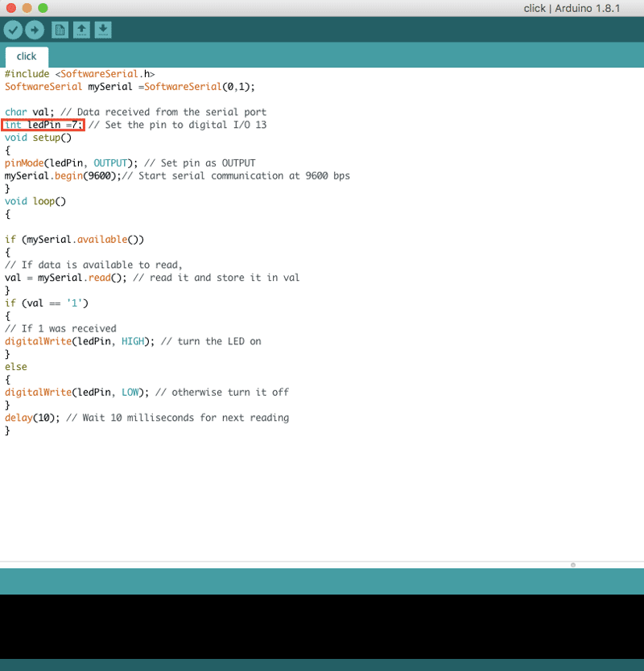The image size is (644, 671).
Task: Maximize the window with the green button
Action: [x=43, y=8]
